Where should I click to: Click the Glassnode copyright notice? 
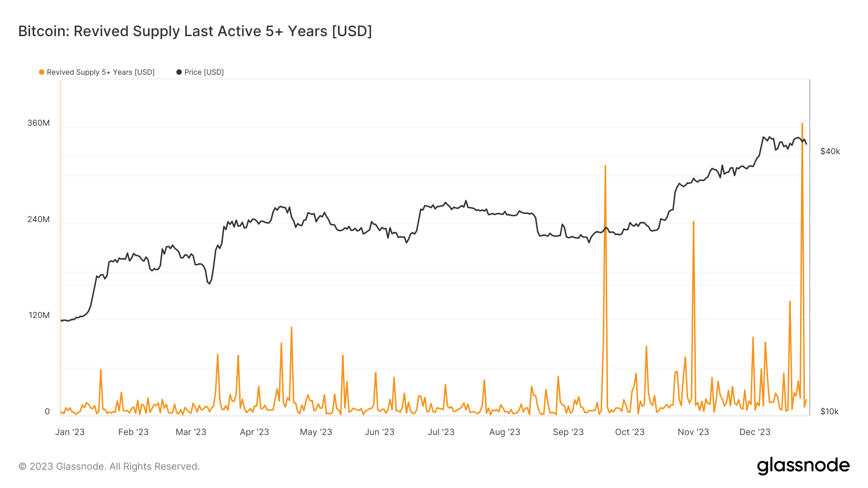tap(109, 466)
